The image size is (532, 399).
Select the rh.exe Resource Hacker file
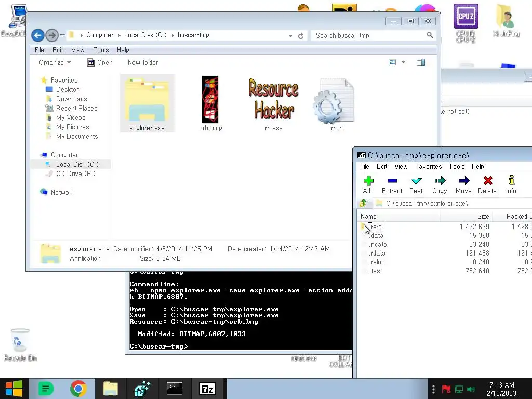274,103
